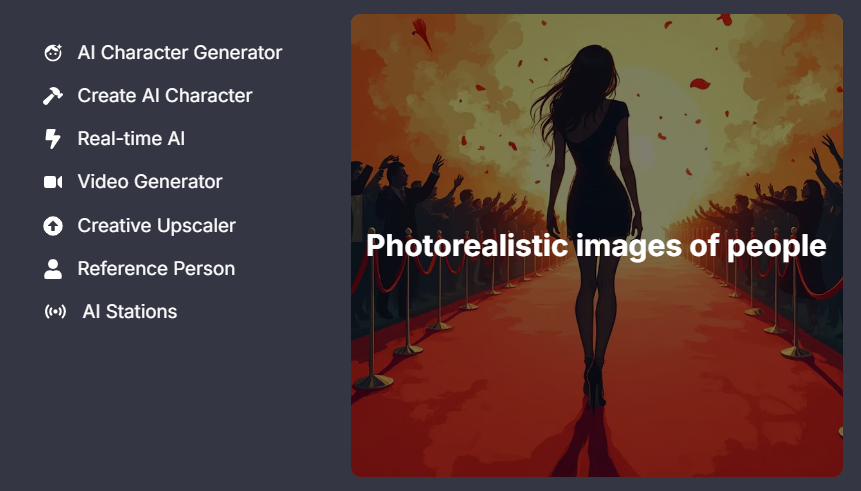
Task: Click the Photorealistic images of people heading
Action: pyautogui.click(x=596, y=246)
